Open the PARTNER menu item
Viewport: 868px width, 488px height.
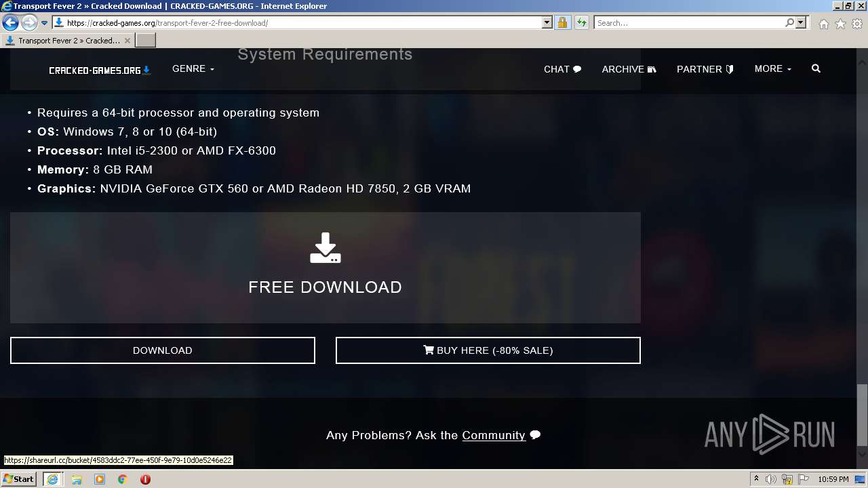[x=705, y=69]
